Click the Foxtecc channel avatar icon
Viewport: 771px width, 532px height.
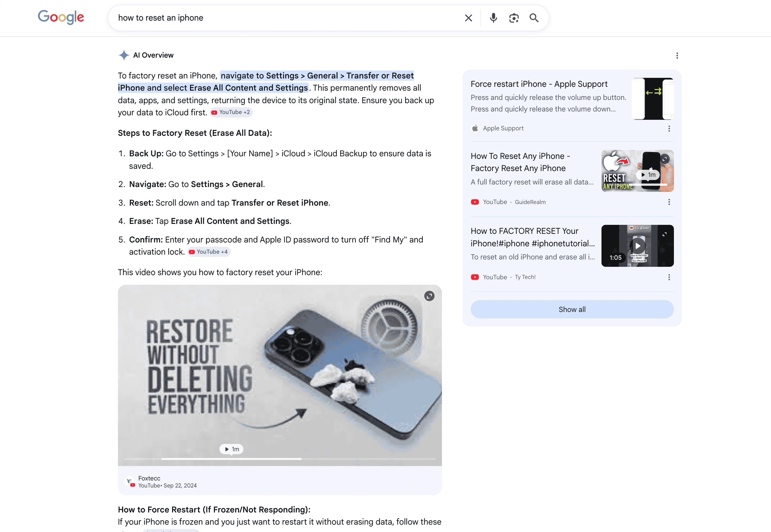point(130,482)
